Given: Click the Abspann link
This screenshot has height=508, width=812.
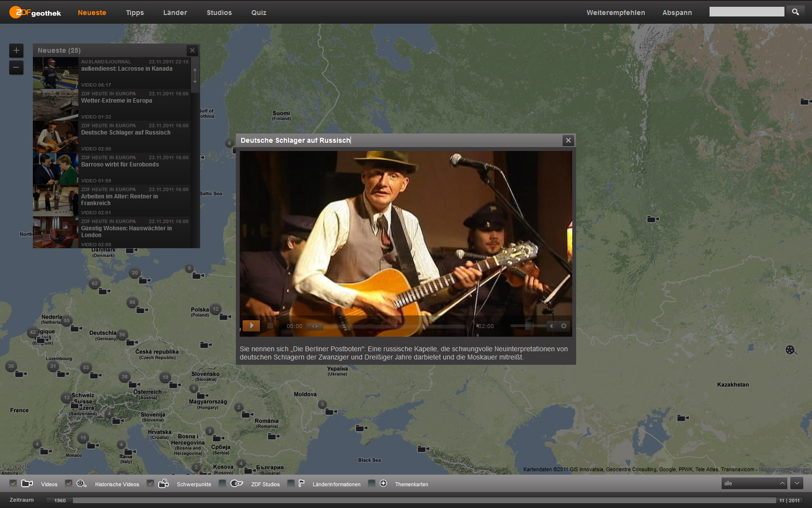Looking at the screenshot, I should tap(677, 13).
